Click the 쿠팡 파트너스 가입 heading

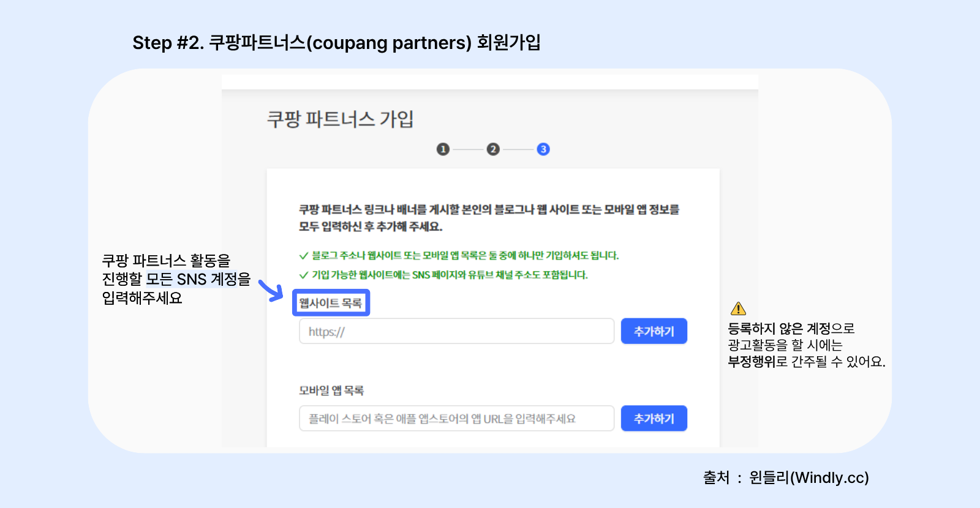pos(341,119)
